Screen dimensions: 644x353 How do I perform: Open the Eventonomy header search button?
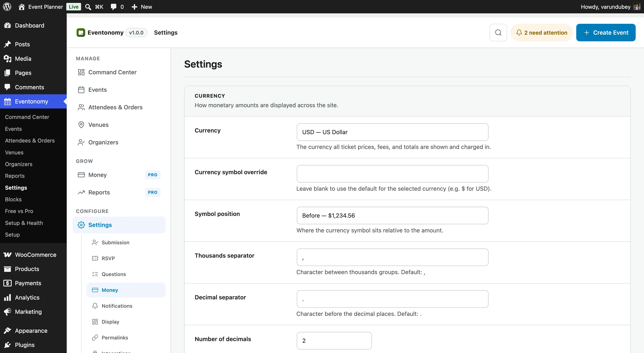point(498,33)
